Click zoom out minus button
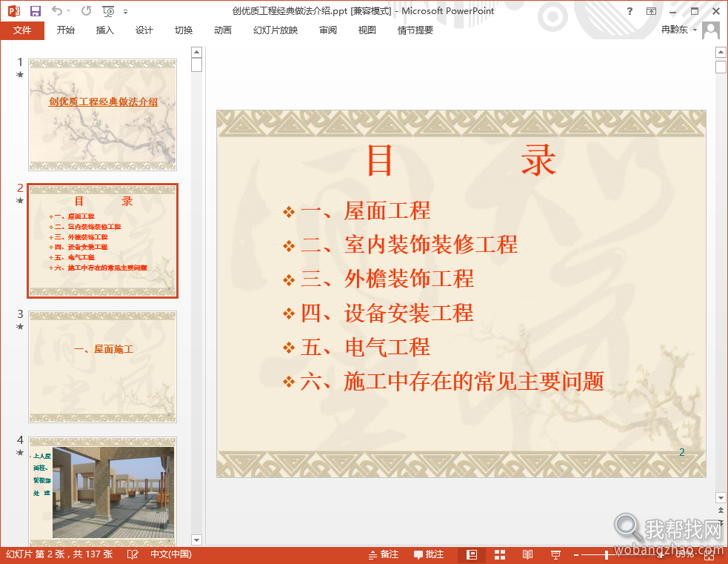 tap(576, 554)
